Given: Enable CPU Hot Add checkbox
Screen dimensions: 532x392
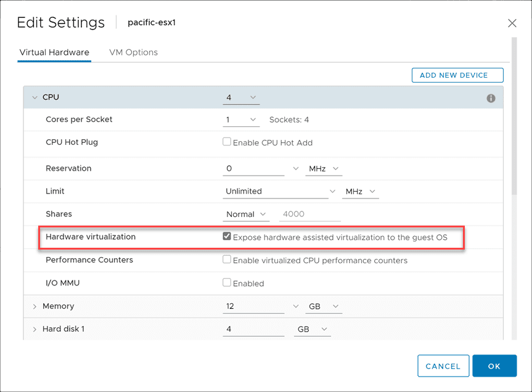Looking at the screenshot, I should pyautogui.click(x=227, y=141).
